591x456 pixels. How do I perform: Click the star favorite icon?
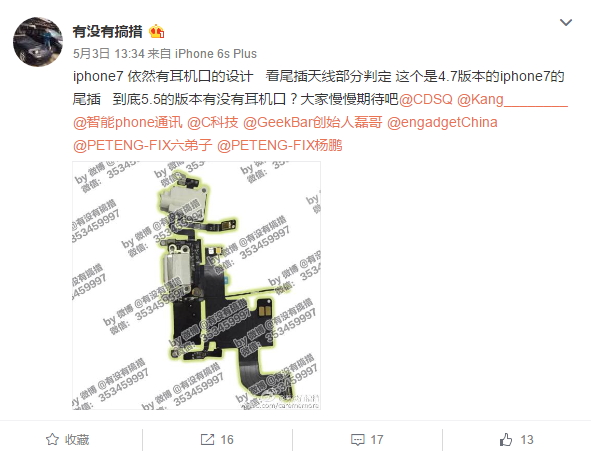[x=52, y=439]
